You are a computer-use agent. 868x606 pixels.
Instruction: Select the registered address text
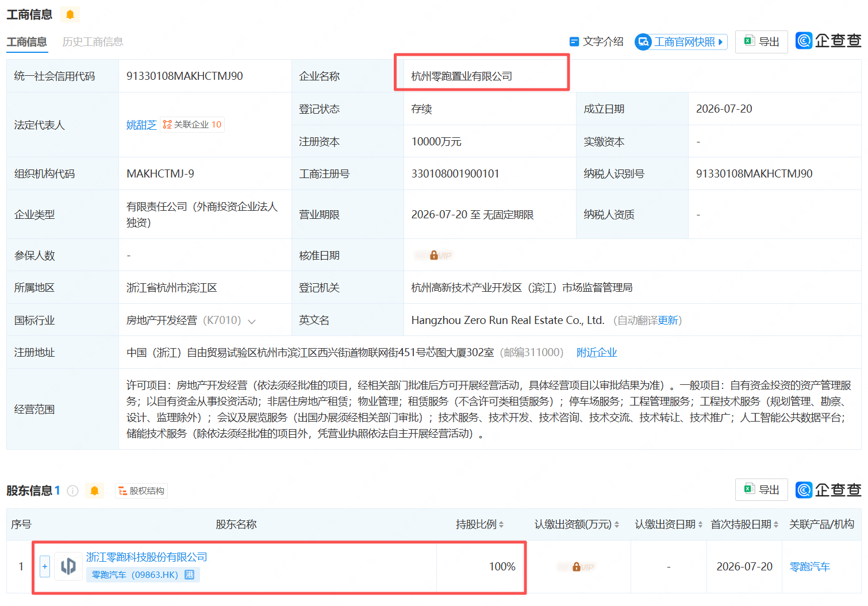pyautogui.click(x=310, y=353)
